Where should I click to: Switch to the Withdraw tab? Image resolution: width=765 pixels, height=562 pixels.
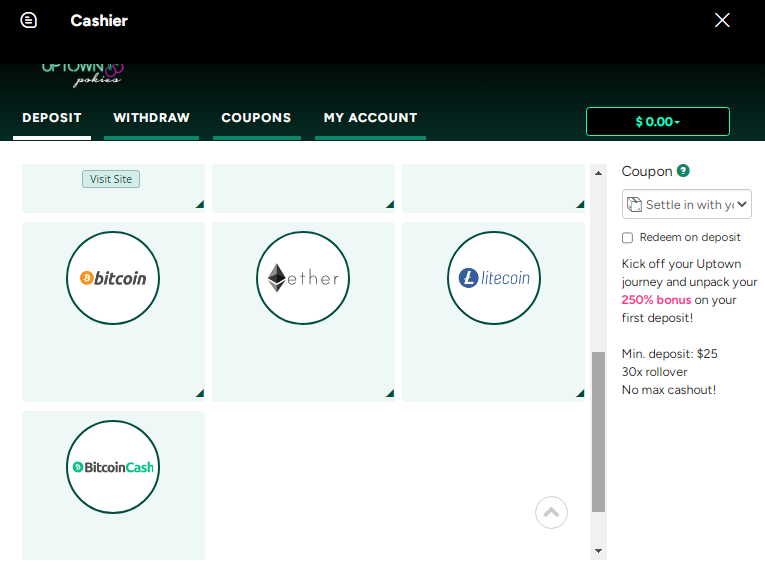(x=151, y=118)
